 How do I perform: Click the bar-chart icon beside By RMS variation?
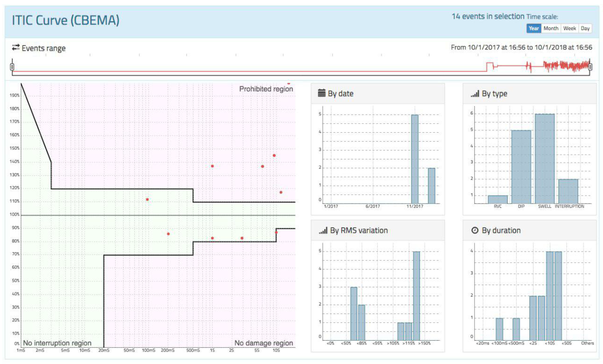click(x=323, y=231)
